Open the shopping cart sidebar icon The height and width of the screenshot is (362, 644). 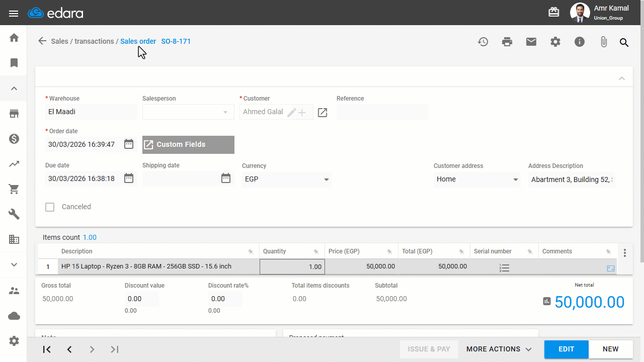(14, 189)
